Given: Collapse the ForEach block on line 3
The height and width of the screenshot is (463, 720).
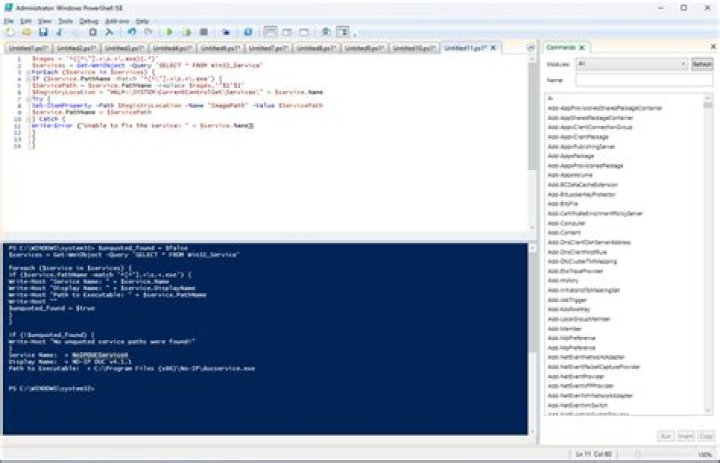Looking at the screenshot, I should [x=28, y=72].
